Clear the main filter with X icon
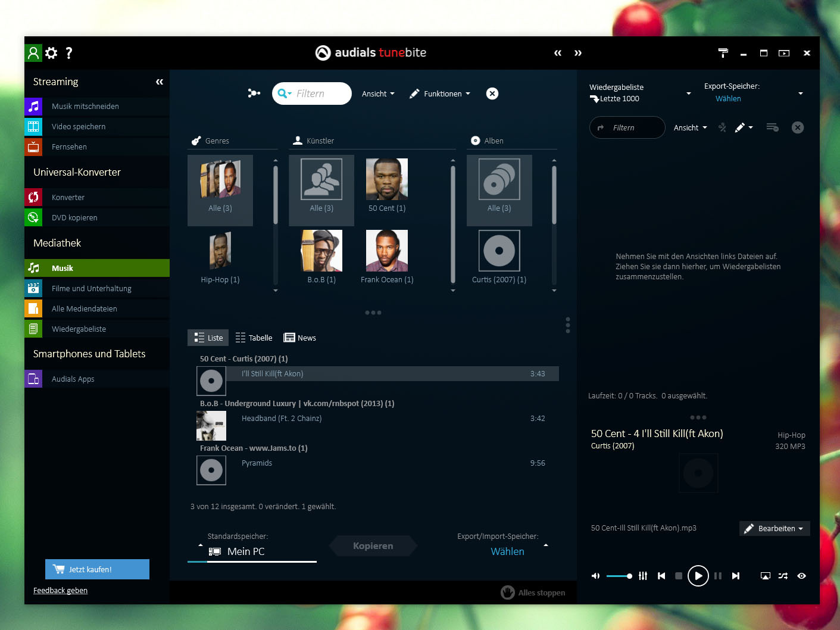 tap(492, 93)
